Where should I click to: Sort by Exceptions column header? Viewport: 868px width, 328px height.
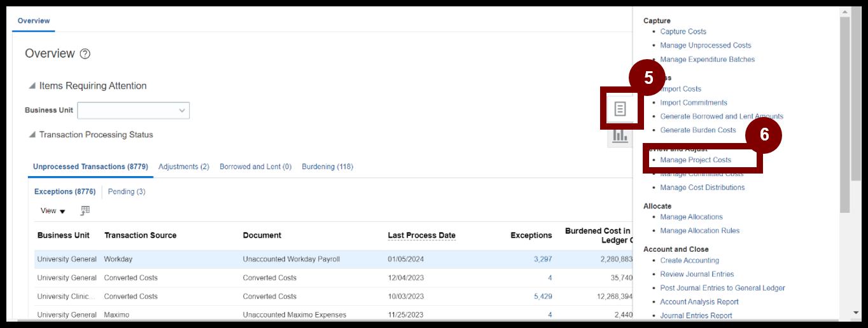531,235
